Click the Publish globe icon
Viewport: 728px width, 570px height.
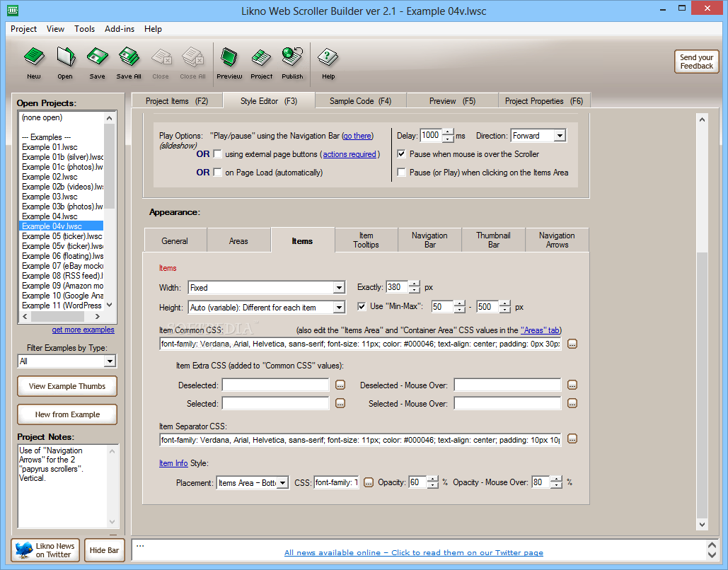click(292, 63)
